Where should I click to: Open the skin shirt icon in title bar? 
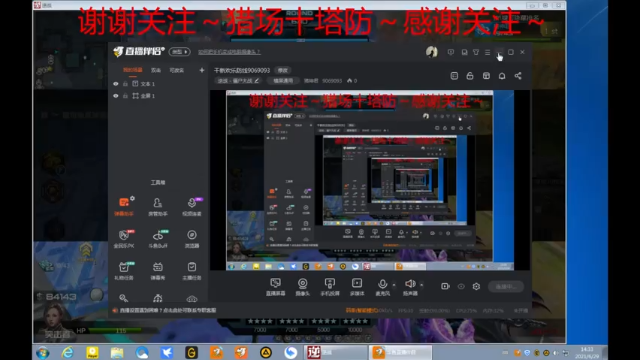click(x=476, y=52)
